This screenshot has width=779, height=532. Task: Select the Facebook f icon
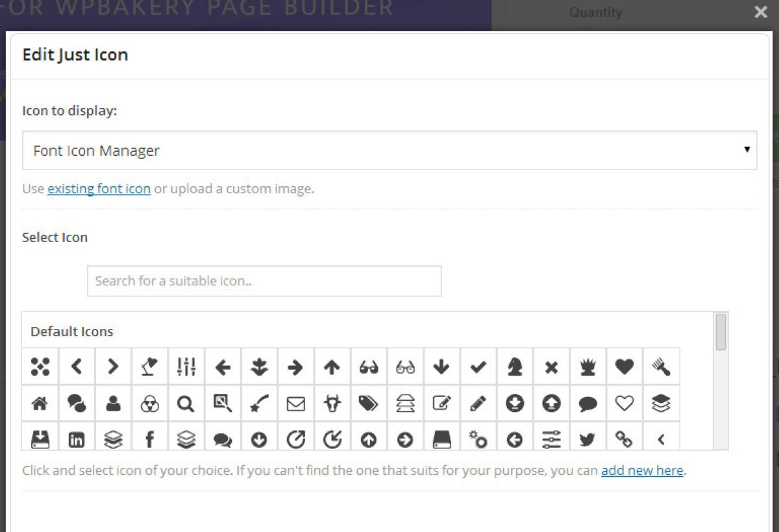coord(149,440)
